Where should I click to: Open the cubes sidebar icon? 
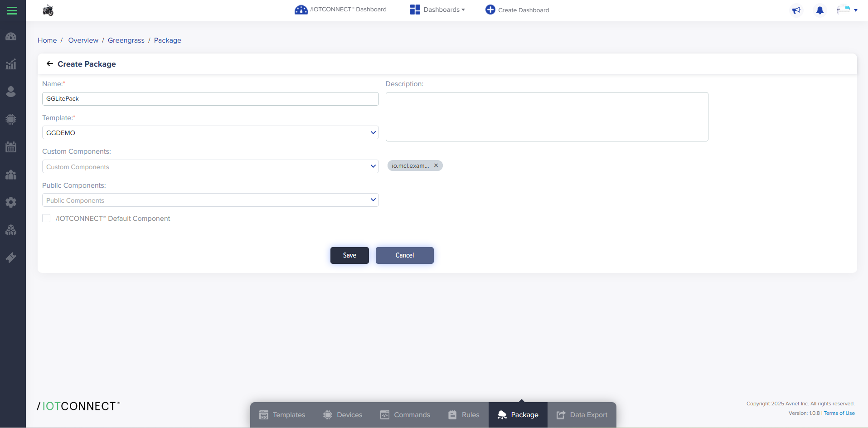11,230
